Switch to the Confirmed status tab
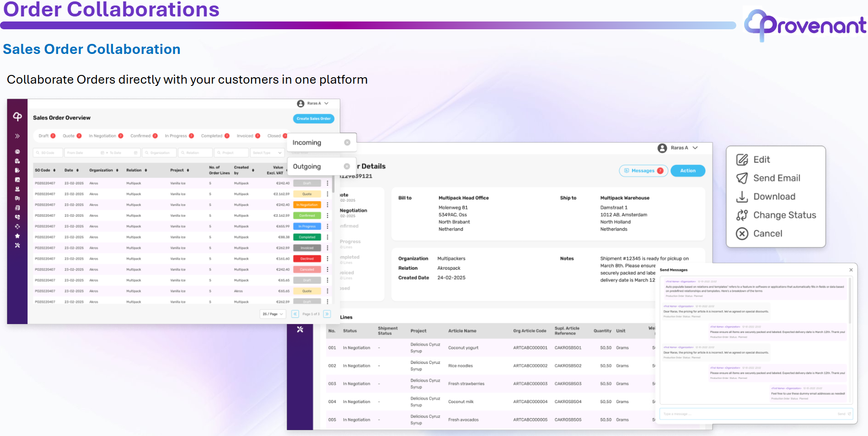The width and height of the screenshot is (868, 436). [144, 136]
